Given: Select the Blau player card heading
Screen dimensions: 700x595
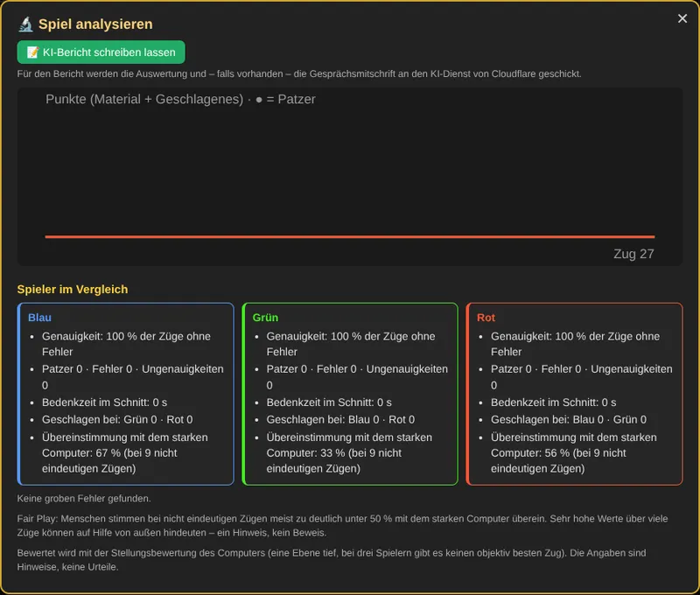Looking at the screenshot, I should click(x=39, y=318).
